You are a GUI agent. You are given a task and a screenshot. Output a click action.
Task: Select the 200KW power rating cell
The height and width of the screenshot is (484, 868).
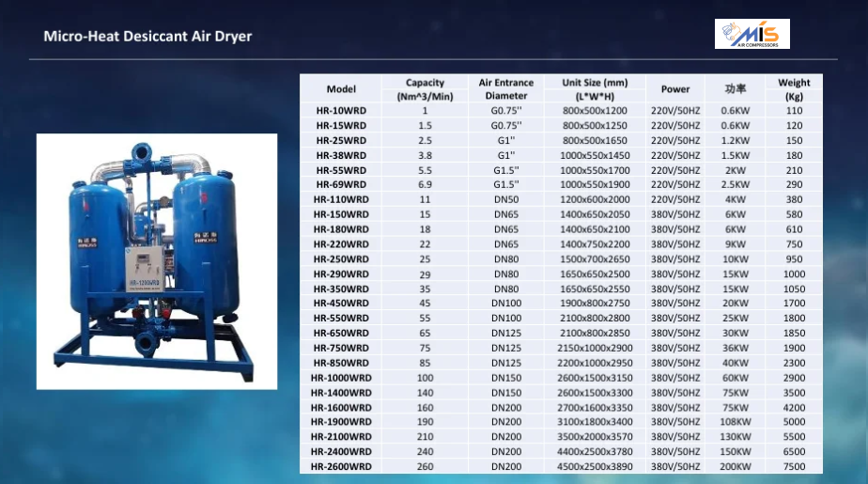[x=735, y=466]
